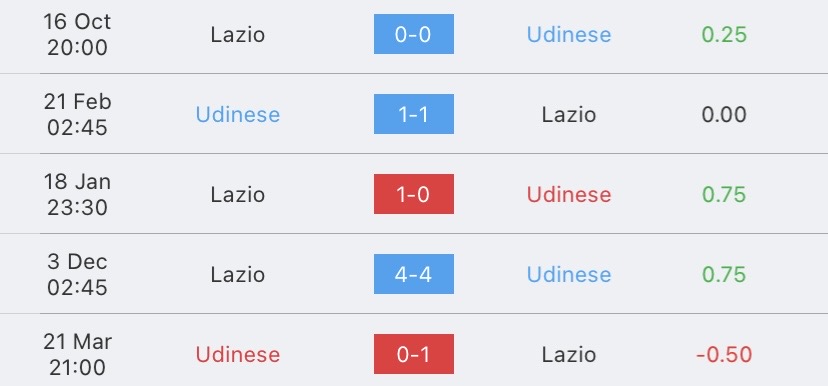Click the 3 Dec 02:45 date cell
Viewport: 828px width, 386px height.
click(x=77, y=274)
